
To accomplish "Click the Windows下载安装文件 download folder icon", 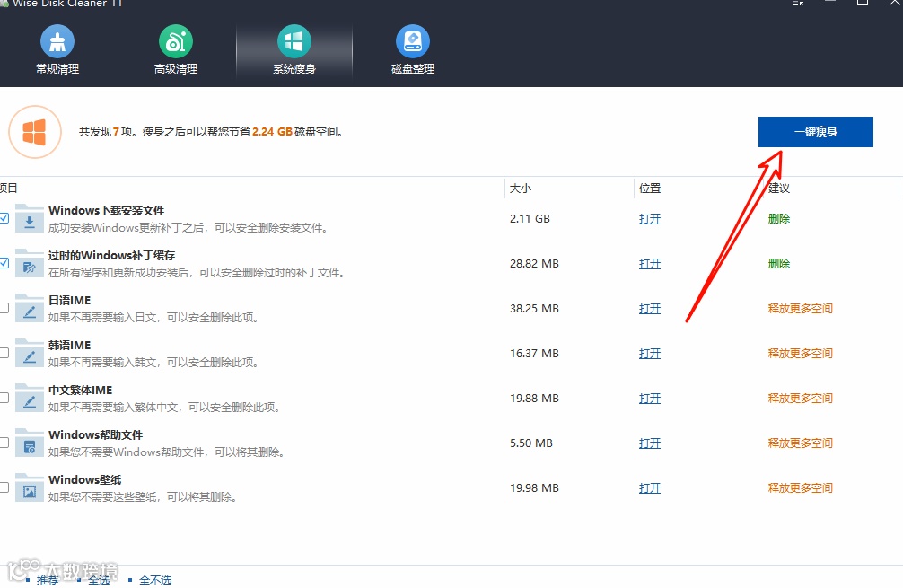I will pyautogui.click(x=30, y=219).
